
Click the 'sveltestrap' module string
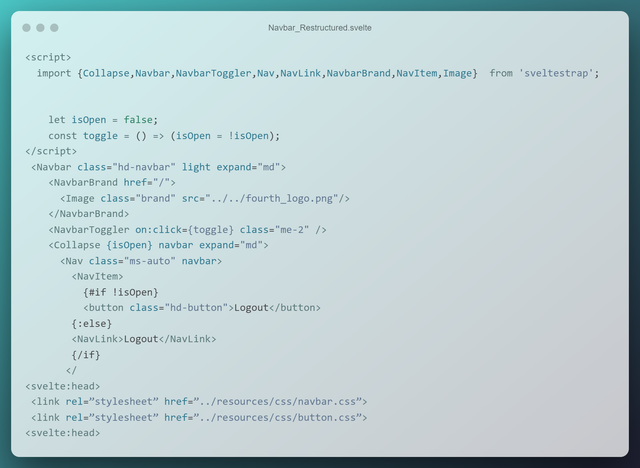pos(556,73)
